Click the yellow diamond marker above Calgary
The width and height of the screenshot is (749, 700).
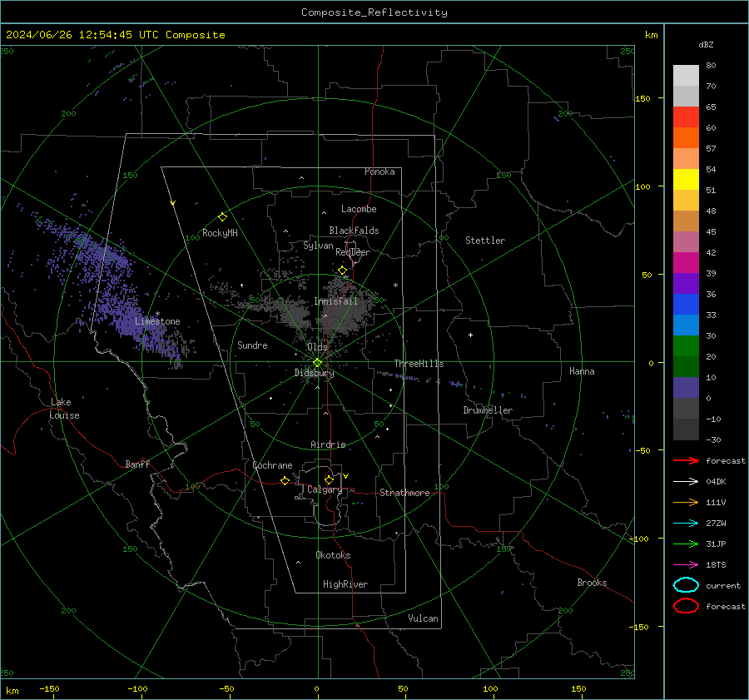point(329,479)
